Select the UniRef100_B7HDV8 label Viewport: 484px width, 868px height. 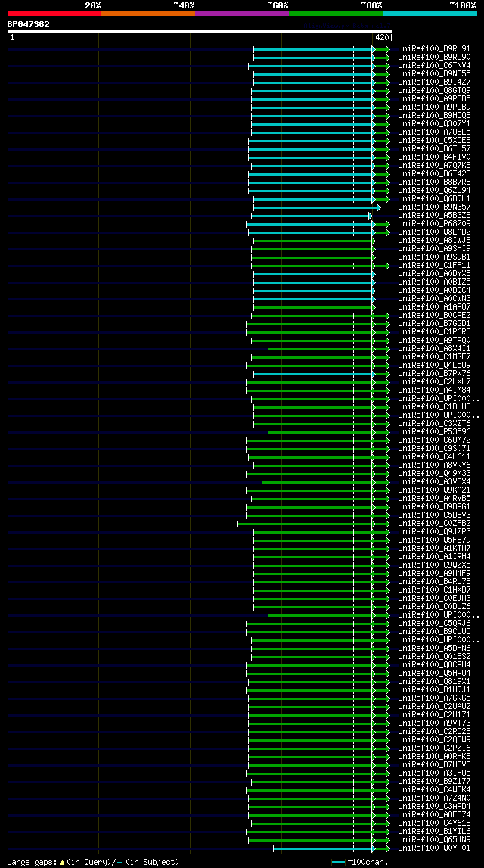click(x=434, y=764)
